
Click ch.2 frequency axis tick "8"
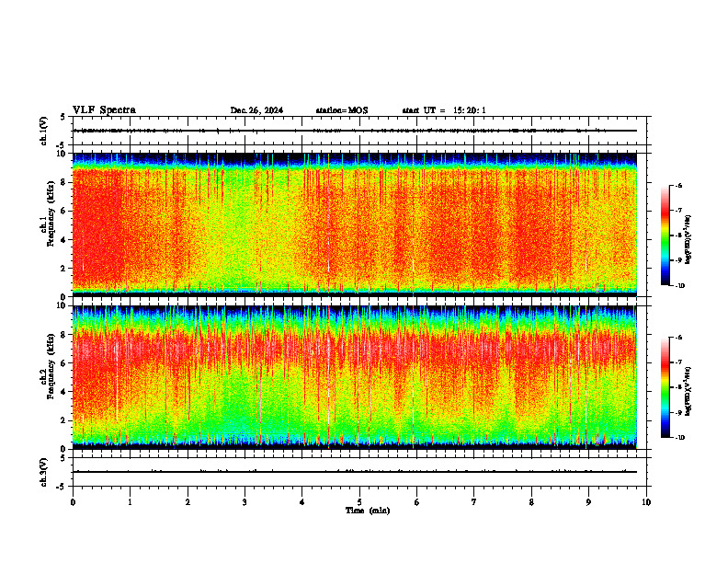pyautogui.click(x=63, y=335)
